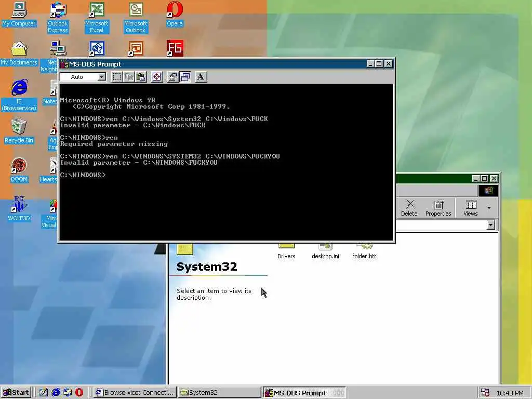
Task: Click the first quick launch icon beside Start
Action: pos(44,393)
